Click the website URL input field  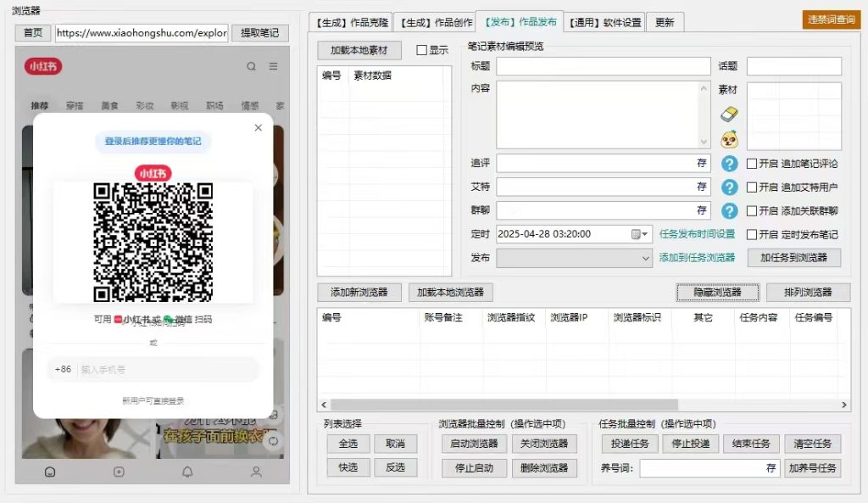pyautogui.click(x=140, y=31)
